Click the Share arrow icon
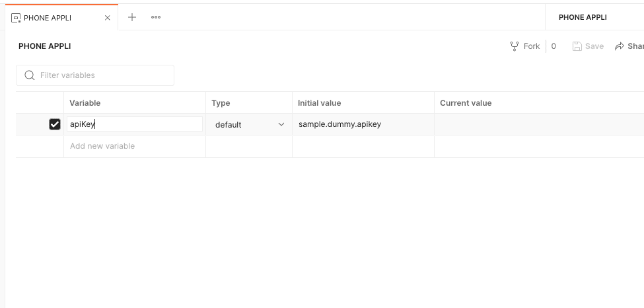This screenshot has height=308, width=644. (620, 46)
